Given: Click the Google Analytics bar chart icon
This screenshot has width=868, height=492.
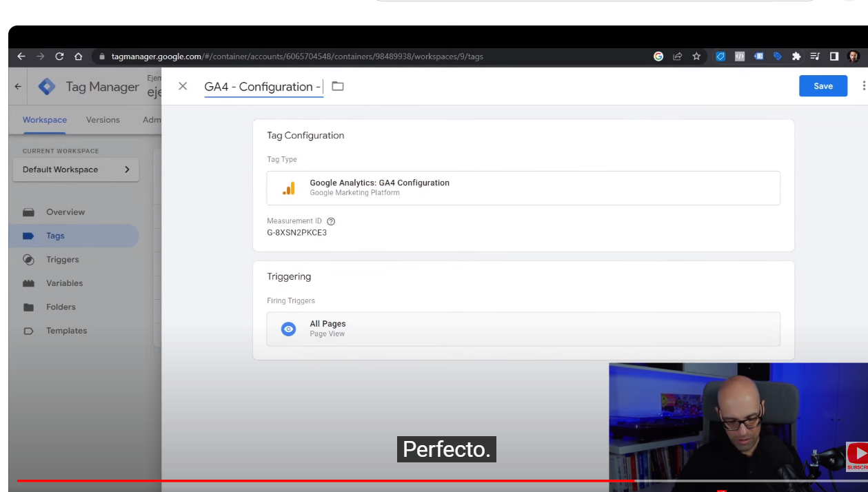Looking at the screenshot, I should [289, 188].
